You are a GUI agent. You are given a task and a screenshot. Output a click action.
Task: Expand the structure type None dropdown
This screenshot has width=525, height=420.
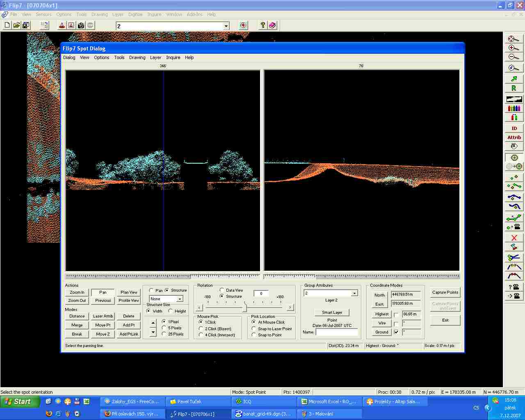180,299
